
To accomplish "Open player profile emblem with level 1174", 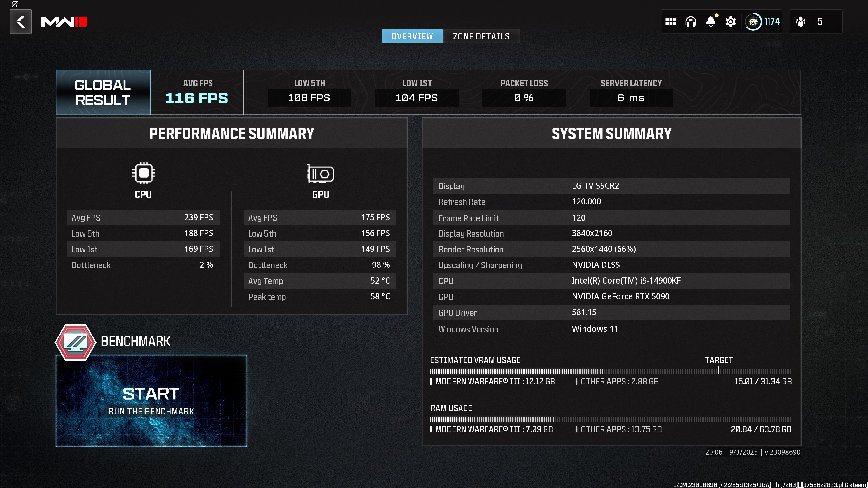I will [x=762, y=22].
